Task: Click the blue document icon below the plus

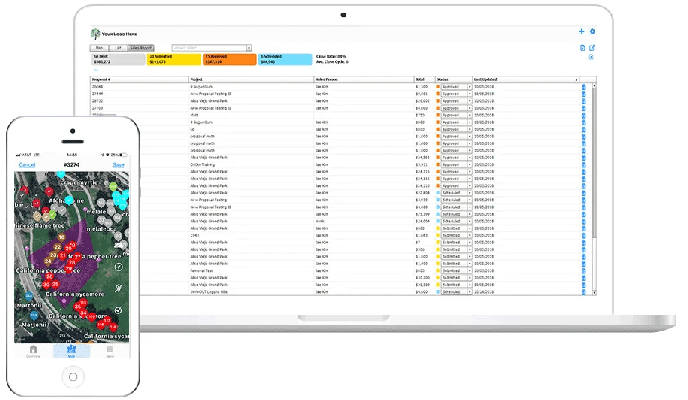Action: 582,48
